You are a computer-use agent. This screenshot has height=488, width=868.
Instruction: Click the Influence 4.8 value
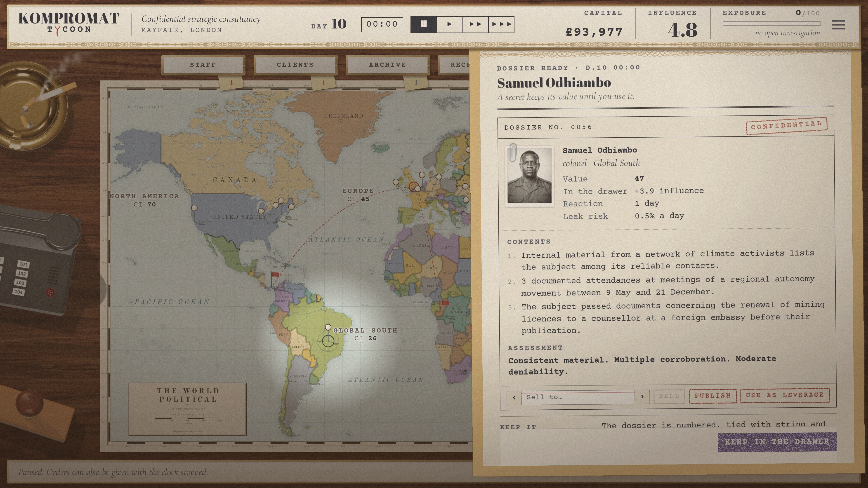click(x=683, y=30)
